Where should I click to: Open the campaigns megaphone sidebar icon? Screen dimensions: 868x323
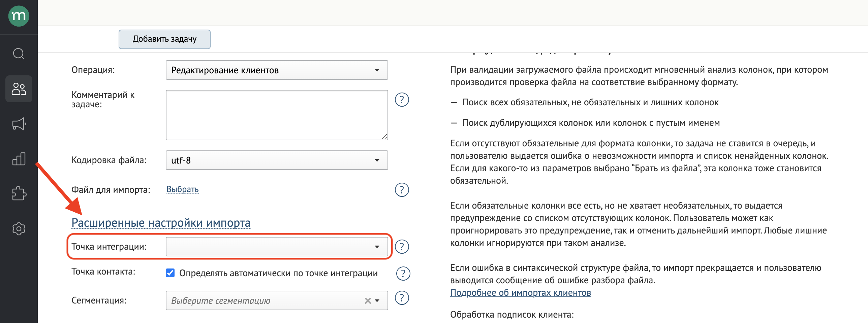click(19, 124)
